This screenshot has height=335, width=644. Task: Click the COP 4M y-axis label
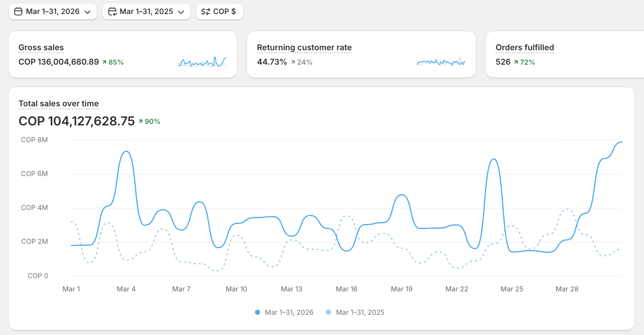[34, 208]
